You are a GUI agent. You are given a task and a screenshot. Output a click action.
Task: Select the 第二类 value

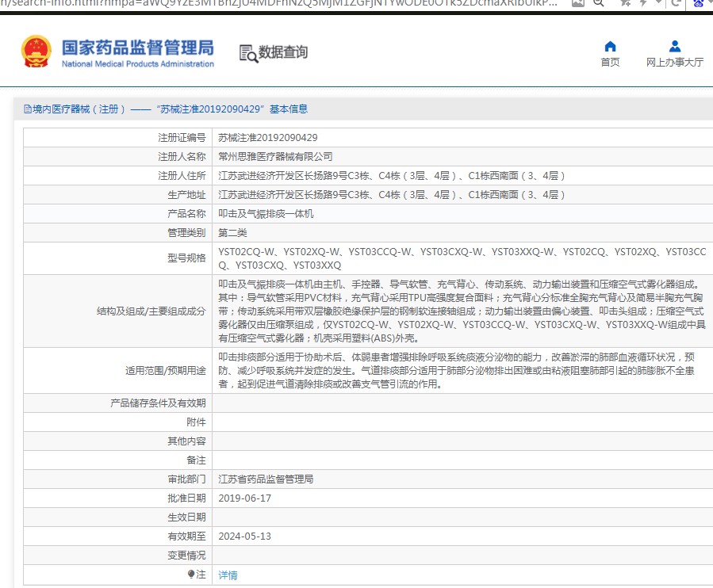pyautogui.click(x=232, y=233)
